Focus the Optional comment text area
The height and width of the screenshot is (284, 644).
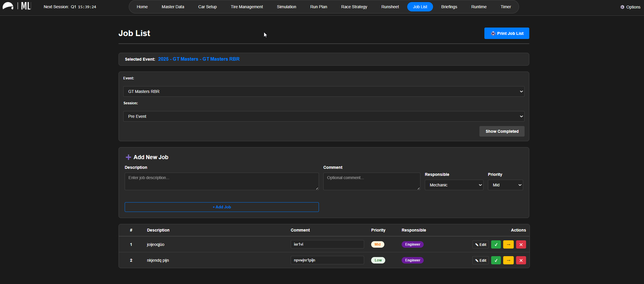tap(372, 181)
